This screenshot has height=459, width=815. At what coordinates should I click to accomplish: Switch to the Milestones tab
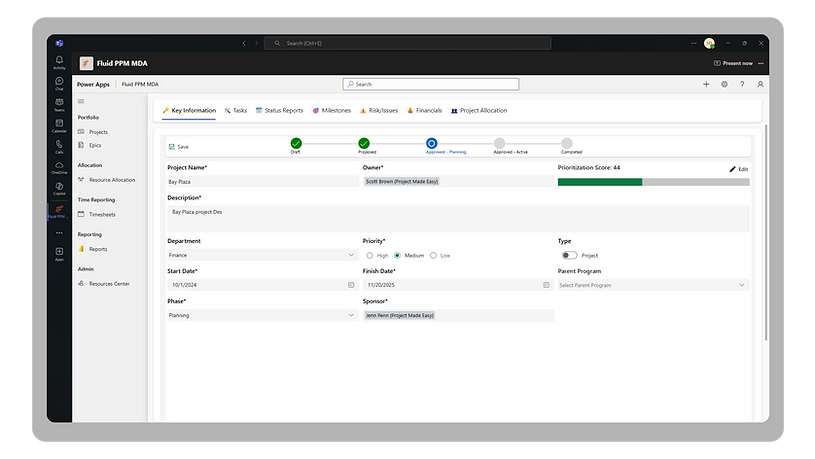(x=332, y=111)
